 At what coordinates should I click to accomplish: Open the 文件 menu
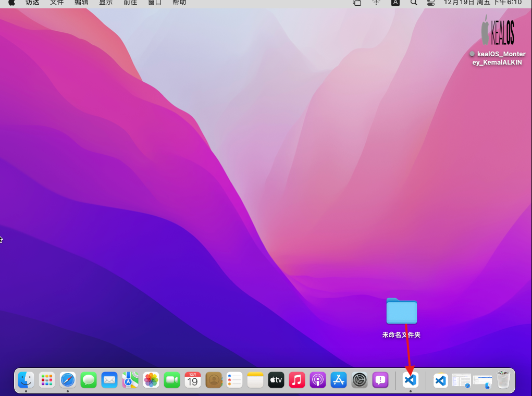57,3
